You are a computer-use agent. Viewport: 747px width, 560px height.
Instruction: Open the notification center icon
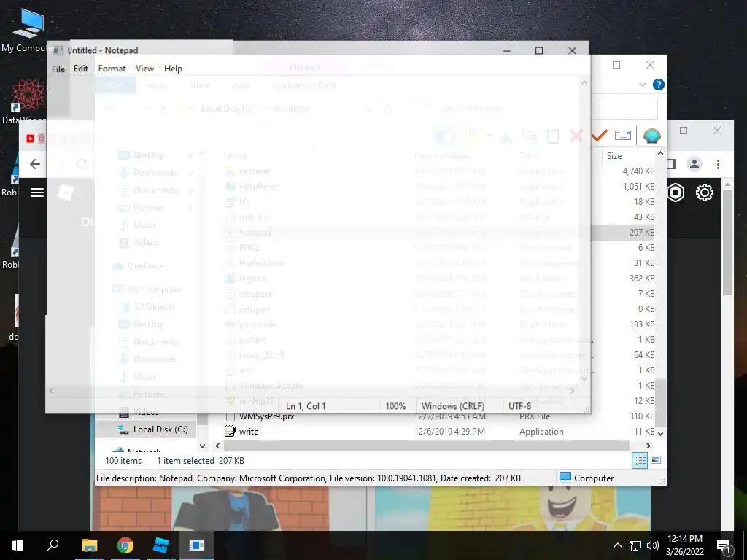tap(724, 545)
